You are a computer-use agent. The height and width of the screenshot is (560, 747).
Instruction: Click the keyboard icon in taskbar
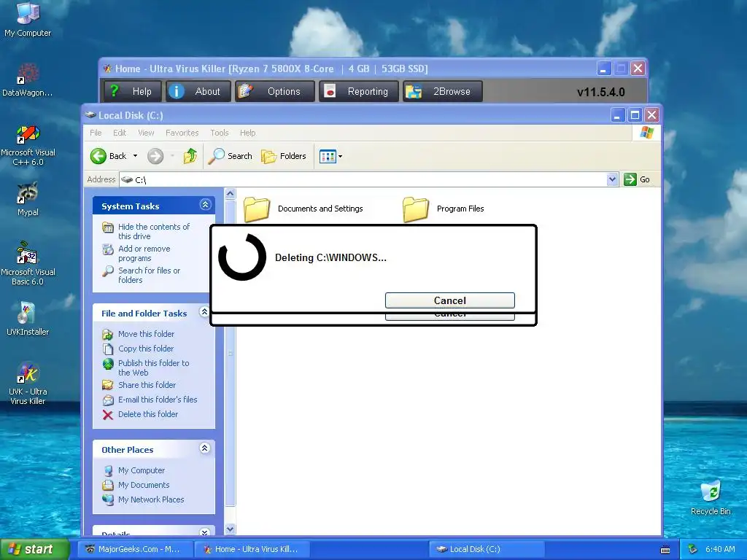tap(665, 550)
